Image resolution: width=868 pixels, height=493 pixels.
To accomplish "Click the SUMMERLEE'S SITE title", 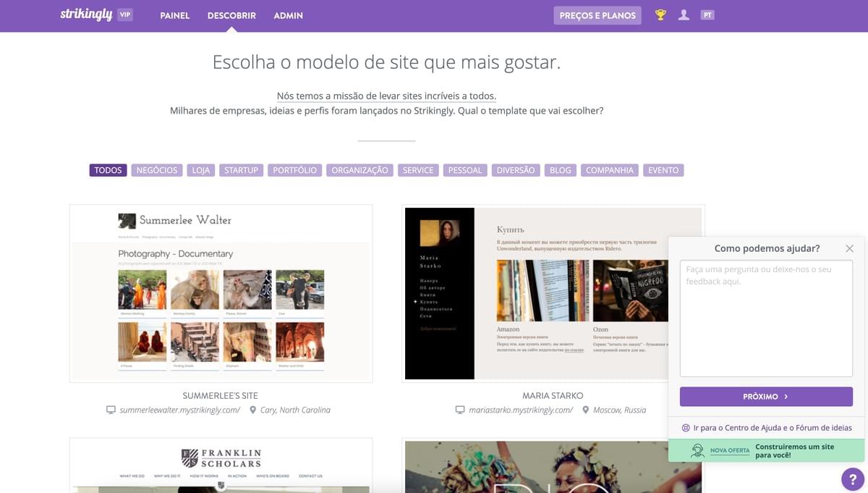I will pyautogui.click(x=221, y=395).
